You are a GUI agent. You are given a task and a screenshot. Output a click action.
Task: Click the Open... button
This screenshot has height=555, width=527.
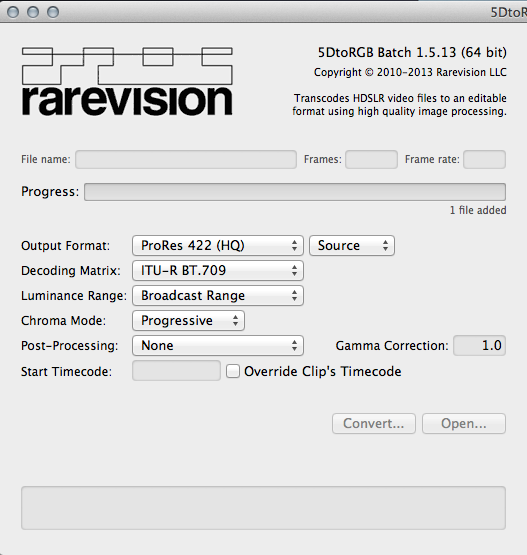tap(464, 423)
